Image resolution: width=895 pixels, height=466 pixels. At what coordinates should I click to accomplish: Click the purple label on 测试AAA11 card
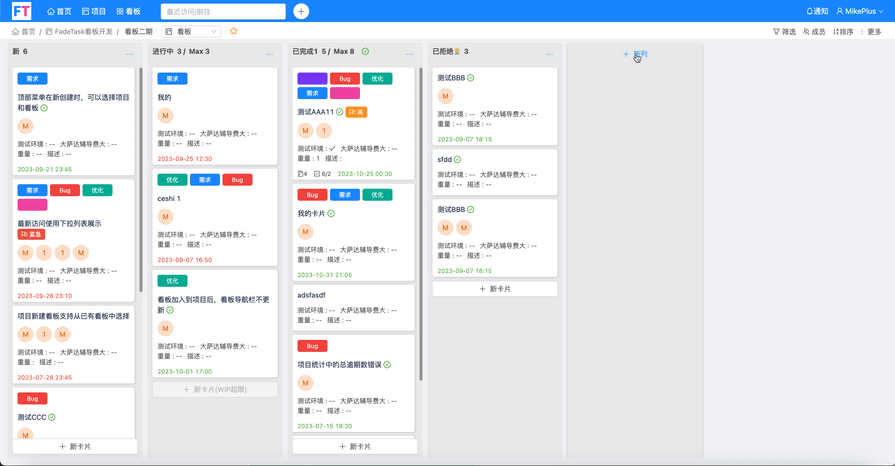click(x=312, y=78)
